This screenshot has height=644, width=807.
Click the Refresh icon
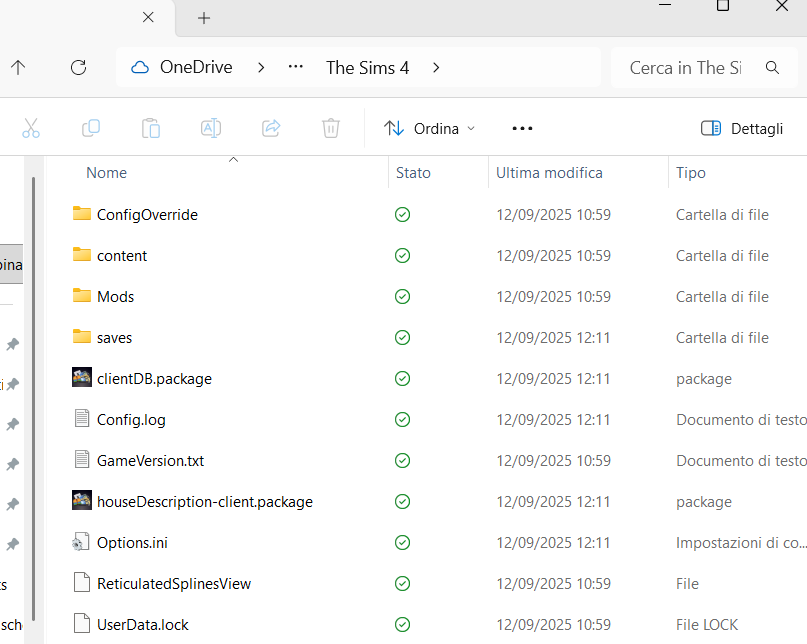[x=78, y=67]
